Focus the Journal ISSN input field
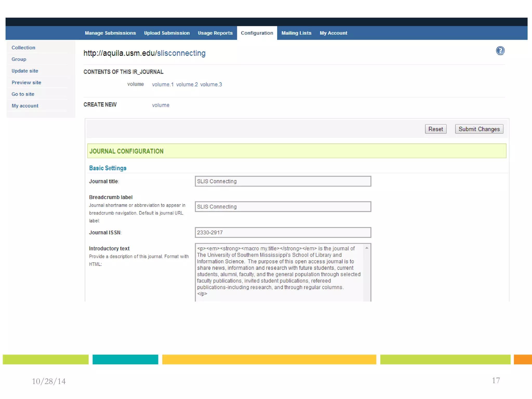 [x=283, y=232]
